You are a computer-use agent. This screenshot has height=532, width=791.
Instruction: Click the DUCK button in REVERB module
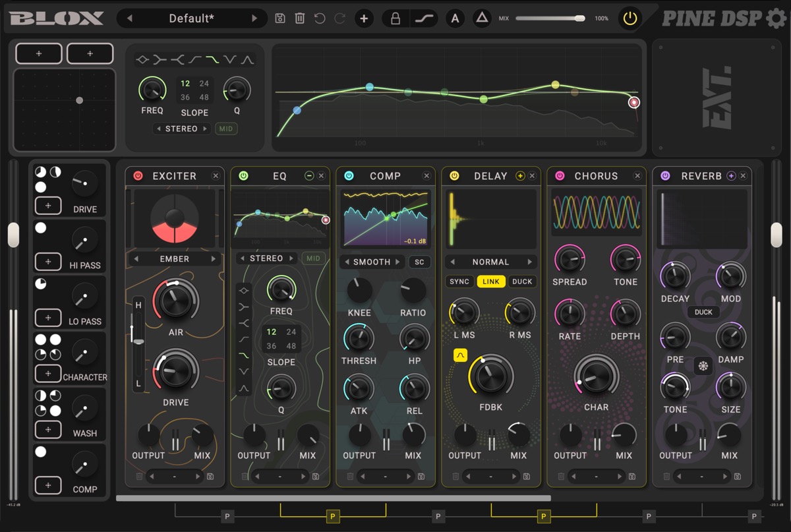tap(703, 312)
